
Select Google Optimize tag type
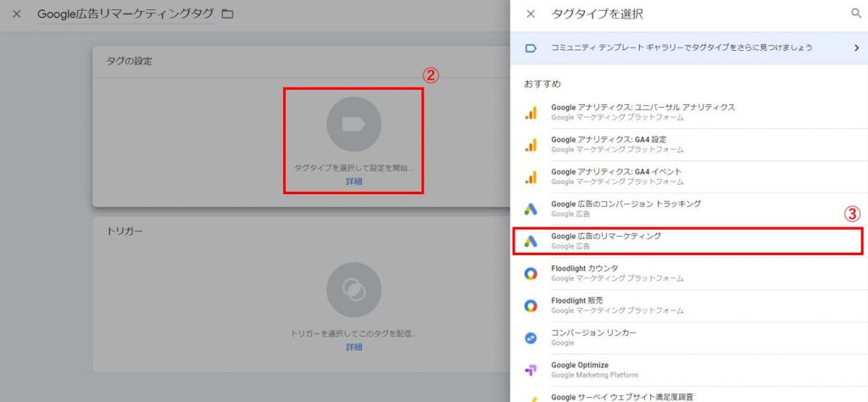689,370
